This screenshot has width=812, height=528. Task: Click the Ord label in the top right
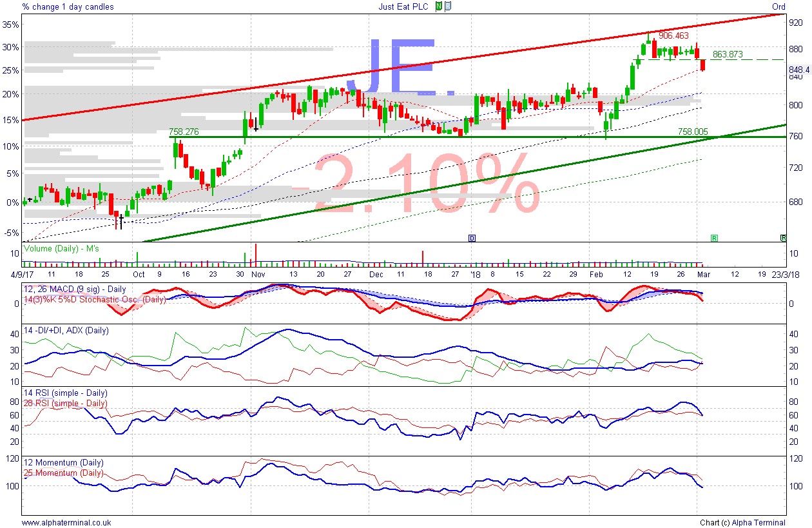click(778, 6)
